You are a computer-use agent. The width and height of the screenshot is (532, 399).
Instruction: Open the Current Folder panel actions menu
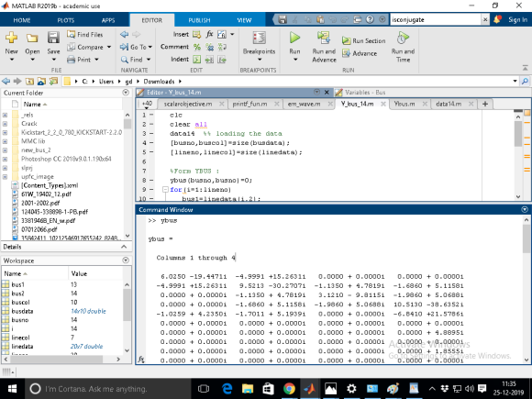[126, 93]
